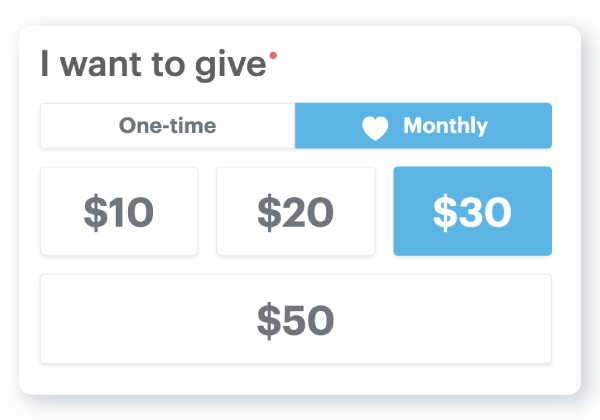Click the "Monthly" text label
The width and height of the screenshot is (600, 420).
(445, 126)
